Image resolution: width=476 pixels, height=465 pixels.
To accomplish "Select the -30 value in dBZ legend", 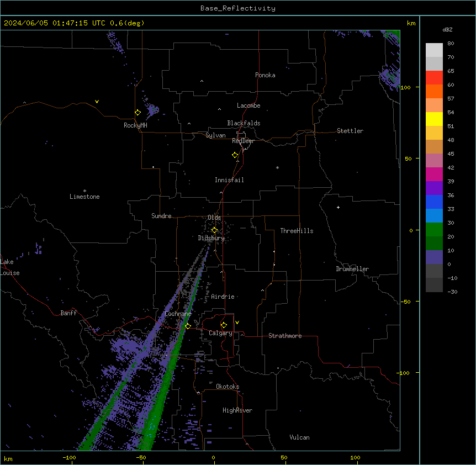I will [x=452, y=292].
